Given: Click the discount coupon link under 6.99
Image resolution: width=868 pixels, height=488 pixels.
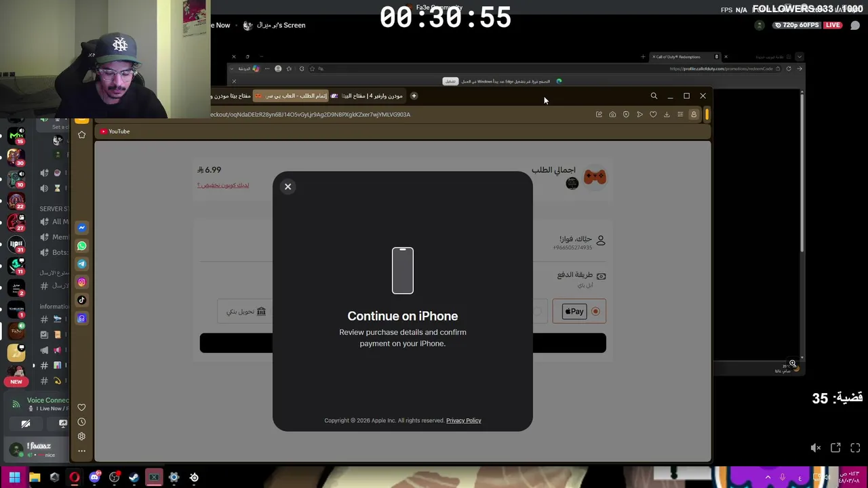Looking at the screenshot, I should pyautogui.click(x=223, y=185).
